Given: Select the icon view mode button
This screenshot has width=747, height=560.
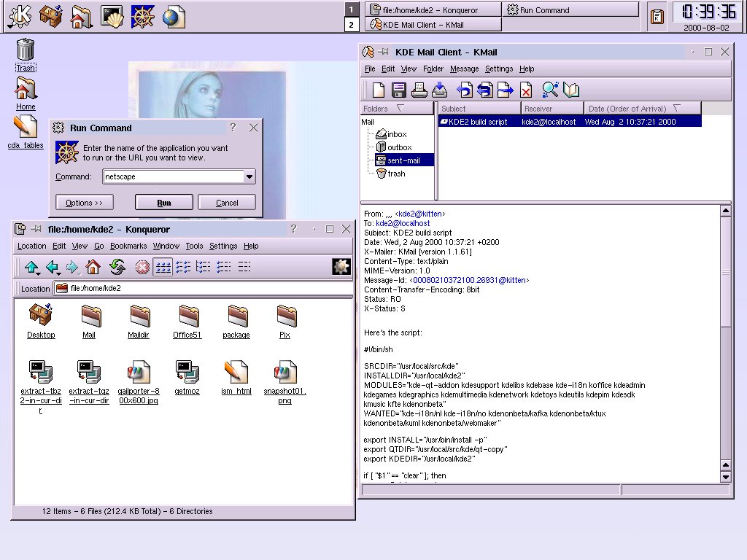Looking at the screenshot, I should (x=163, y=267).
